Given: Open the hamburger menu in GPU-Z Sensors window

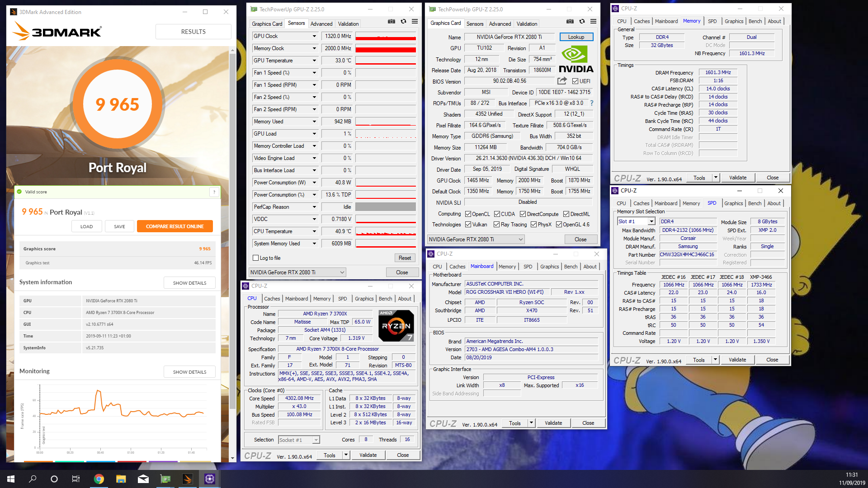Looking at the screenshot, I should [x=415, y=21].
